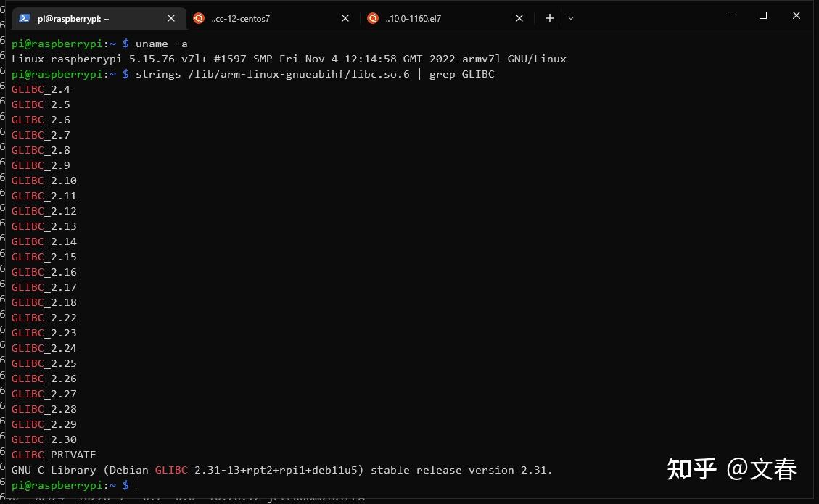Close the pi@raspberrypi tab
The height and width of the screenshot is (504, 819).
[x=171, y=18]
